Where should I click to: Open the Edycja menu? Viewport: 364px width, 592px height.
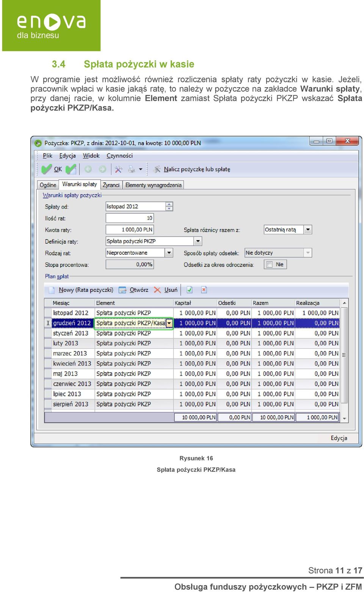(x=67, y=156)
